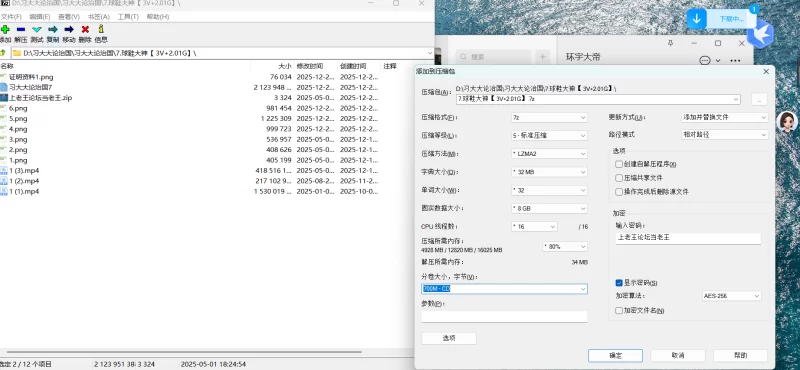Click the blue download arrow icon on desktop
This screenshot has height=370, width=800.
pyautogui.click(x=696, y=19)
